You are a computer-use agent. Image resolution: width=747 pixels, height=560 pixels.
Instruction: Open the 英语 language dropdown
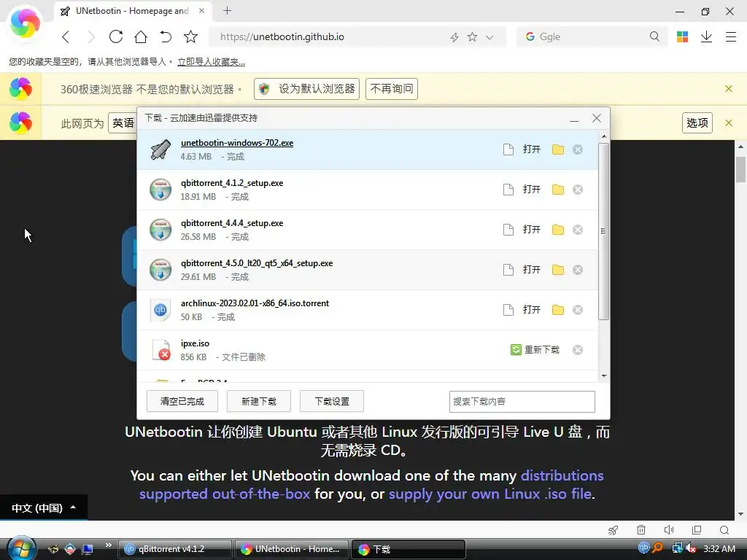point(123,122)
